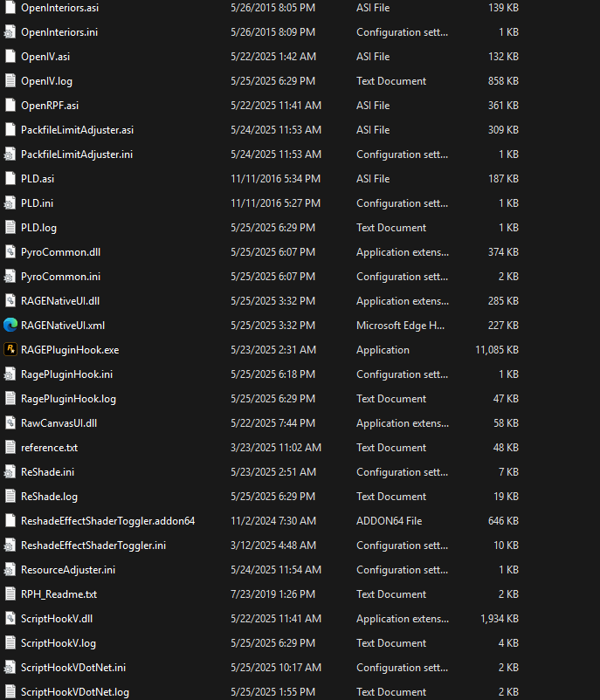Click the reference.txt document icon
Viewport: 600px width, 700px height.
point(10,448)
